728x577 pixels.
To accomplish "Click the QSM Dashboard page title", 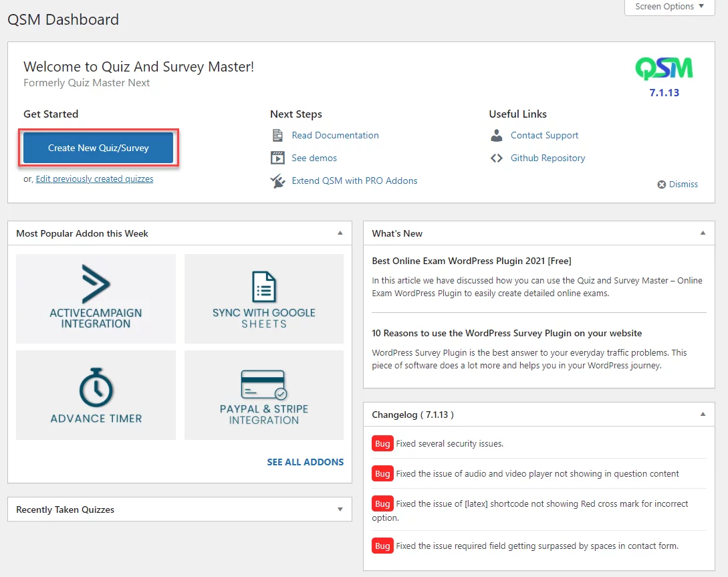I will [63, 19].
